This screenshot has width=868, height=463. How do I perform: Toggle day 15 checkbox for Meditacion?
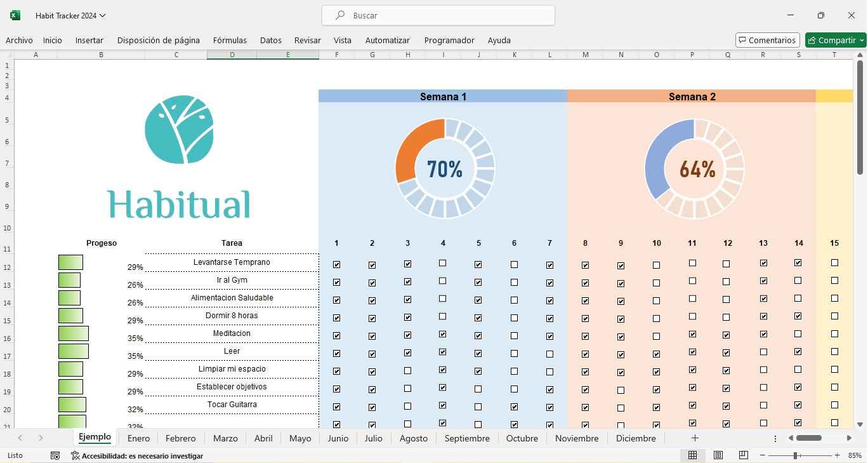pyautogui.click(x=834, y=334)
